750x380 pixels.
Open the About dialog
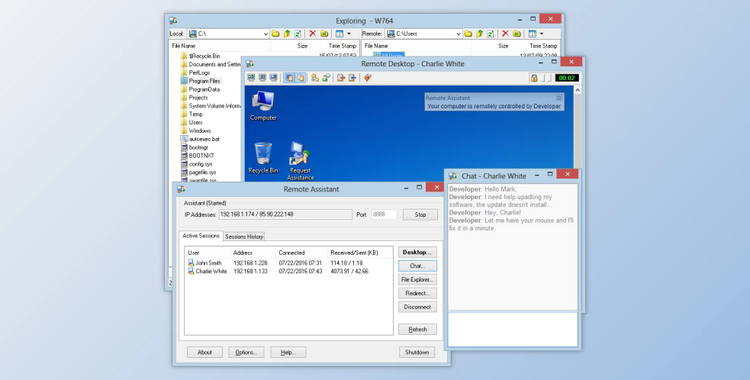tap(205, 352)
